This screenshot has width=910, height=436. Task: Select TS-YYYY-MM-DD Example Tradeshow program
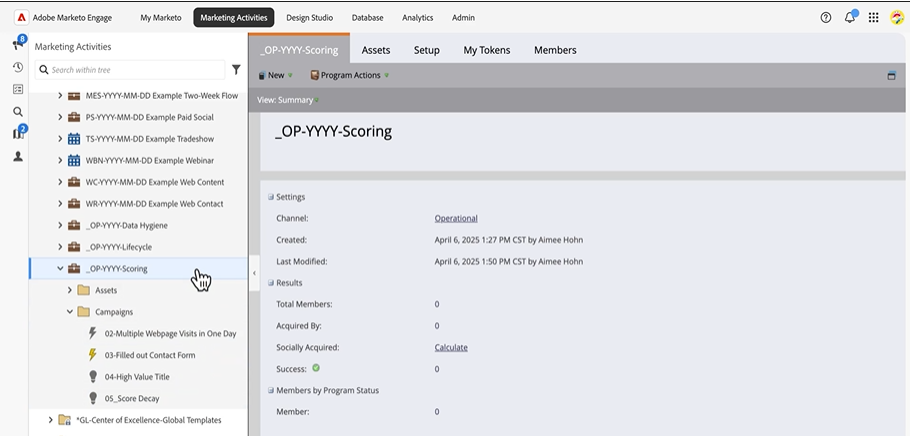click(150, 139)
